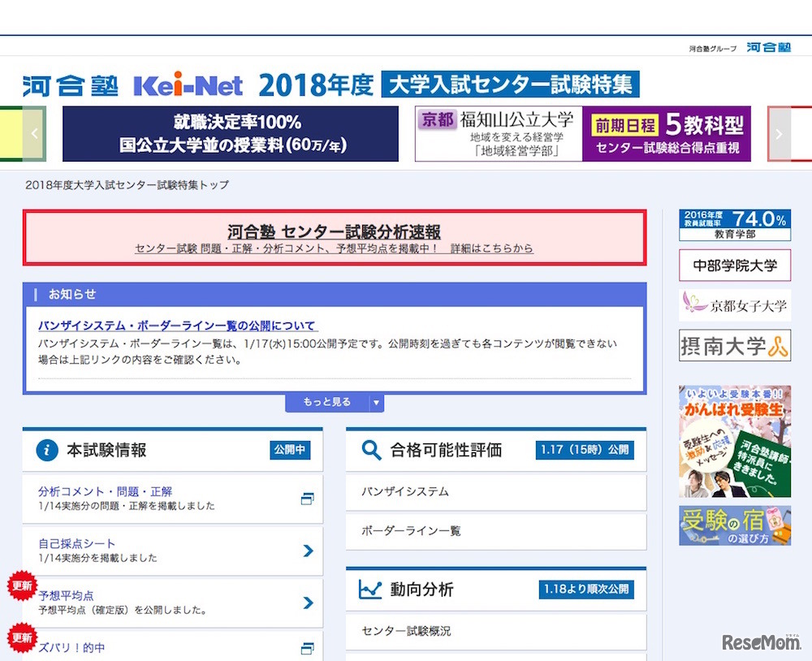The image size is (812, 661).
Task: Click the chevron arrow on the 自己採点シート row
Action: coord(308,551)
